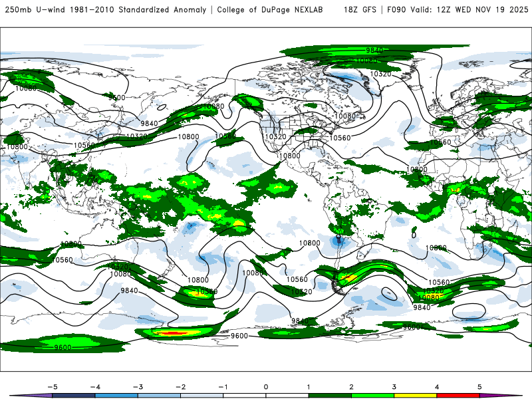The image size is (532, 399).
Task: Click the 10800 contour label over Australia
Action: 71,244
